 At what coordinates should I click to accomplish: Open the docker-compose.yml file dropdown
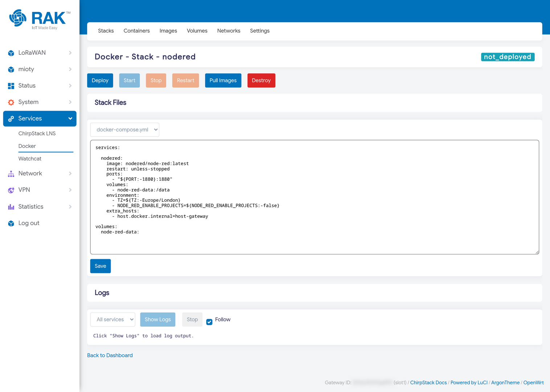[125, 130]
